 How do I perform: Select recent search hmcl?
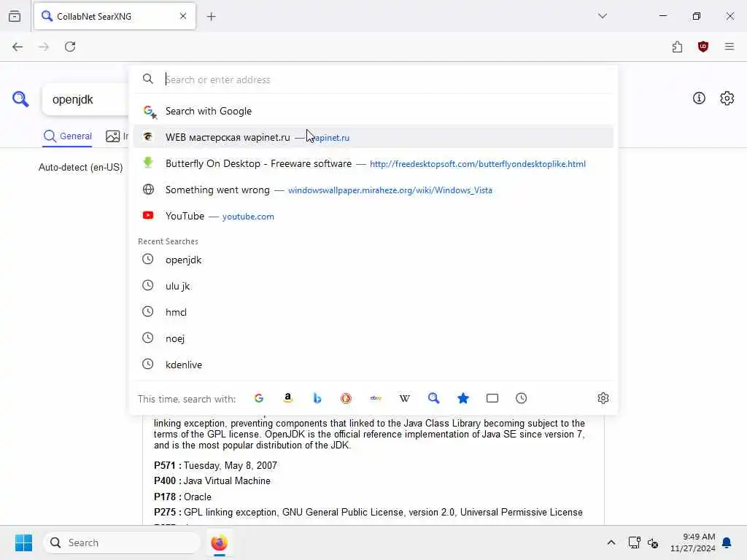click(x=373, y=312)
